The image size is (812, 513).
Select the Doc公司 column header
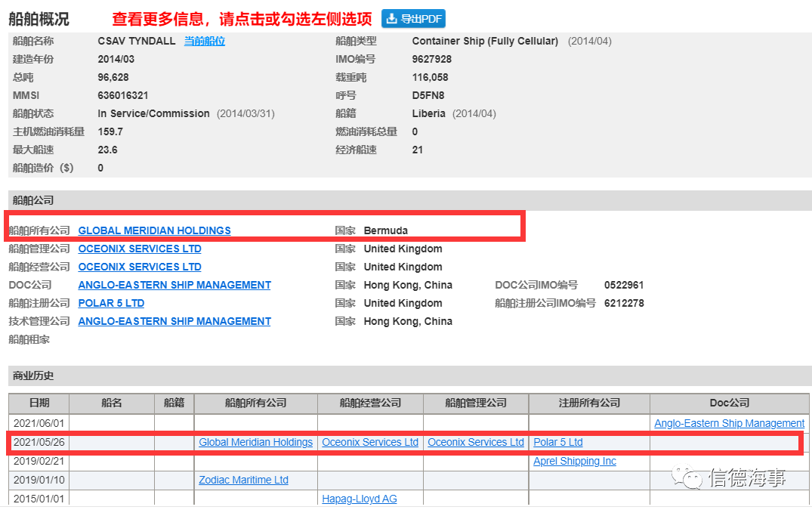pos(729,403)
